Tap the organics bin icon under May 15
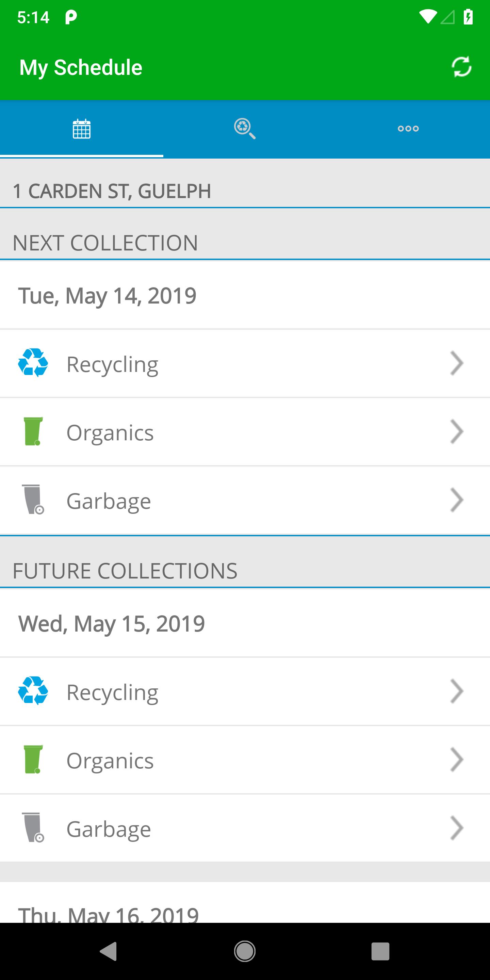The image size is (490, 980). point(33,759)
